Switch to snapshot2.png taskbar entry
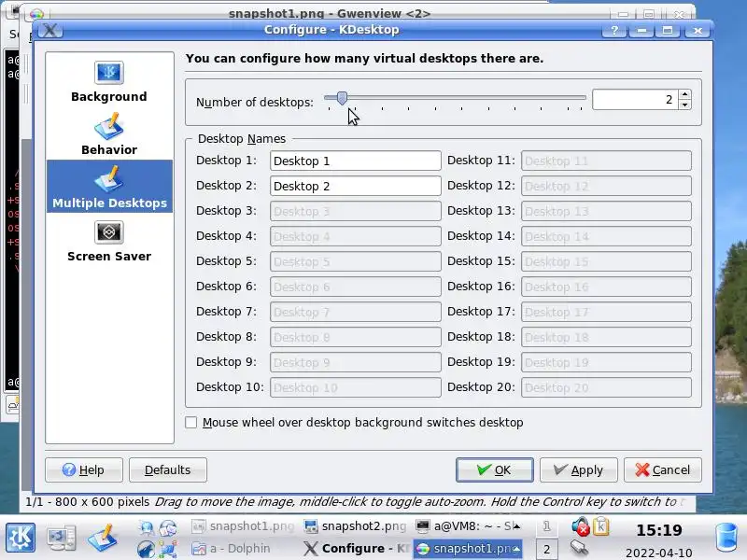 pos(355,526)
